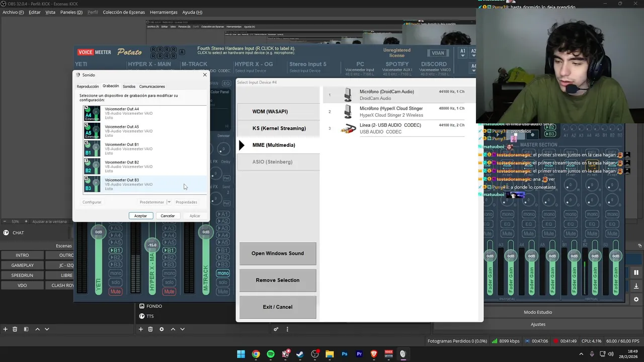The height and width of the screenshot is (362, 644).
Task: Click Aceptar in Sonido dialog
Action: click(x=141, y=216)
